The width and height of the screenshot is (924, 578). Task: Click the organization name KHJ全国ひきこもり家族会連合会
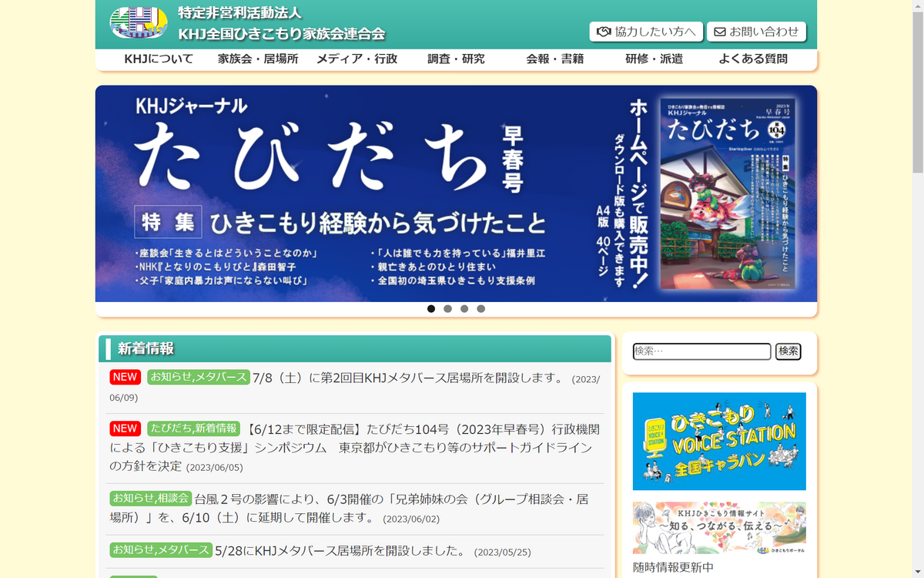[x=282, y=34]
